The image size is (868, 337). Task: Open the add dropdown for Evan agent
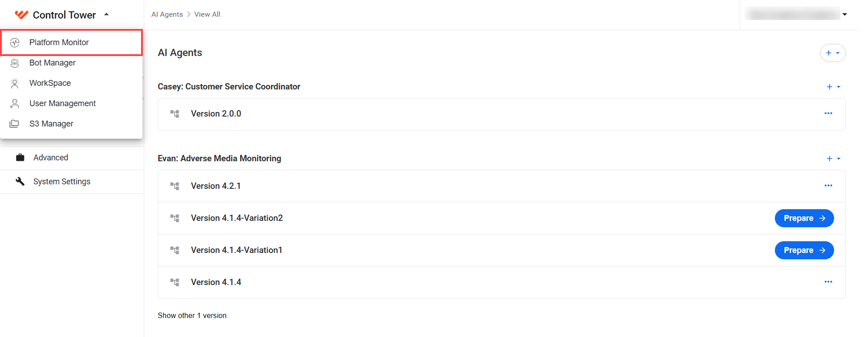point(833,159)
